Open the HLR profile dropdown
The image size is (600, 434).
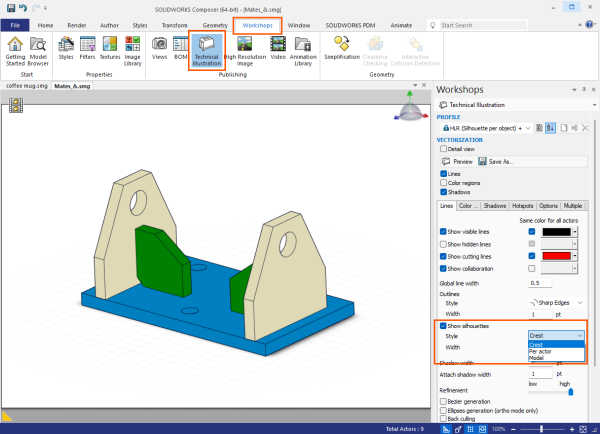coord(528,128)
